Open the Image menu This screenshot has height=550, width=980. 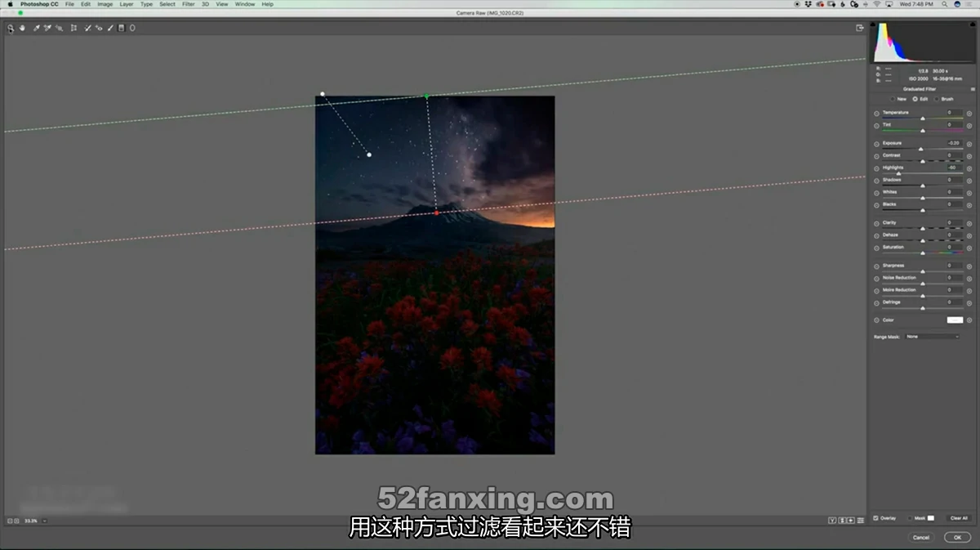[105, 4]
